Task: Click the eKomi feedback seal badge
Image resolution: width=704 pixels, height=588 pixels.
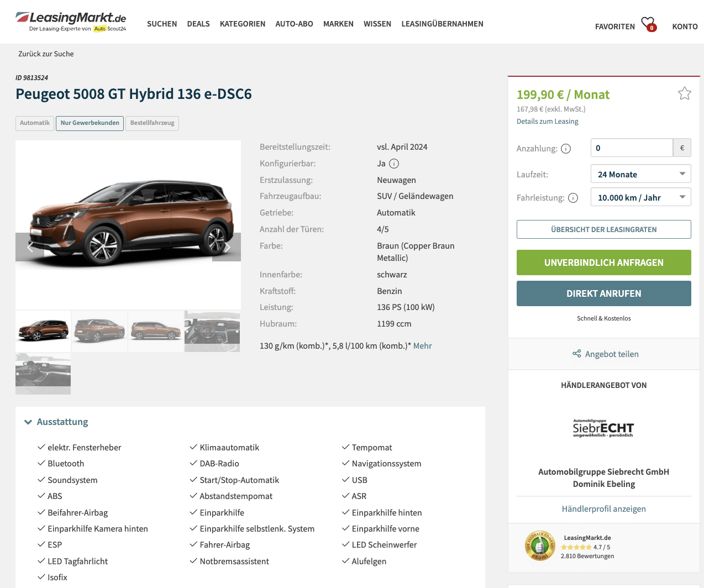Action: [x=540, y=546]
